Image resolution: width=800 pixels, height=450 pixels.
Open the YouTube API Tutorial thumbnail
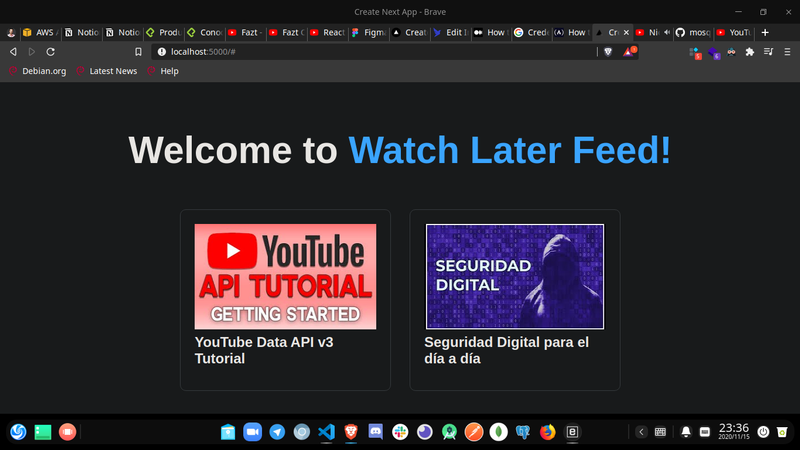pyautogui.click(x=285, y=277)
